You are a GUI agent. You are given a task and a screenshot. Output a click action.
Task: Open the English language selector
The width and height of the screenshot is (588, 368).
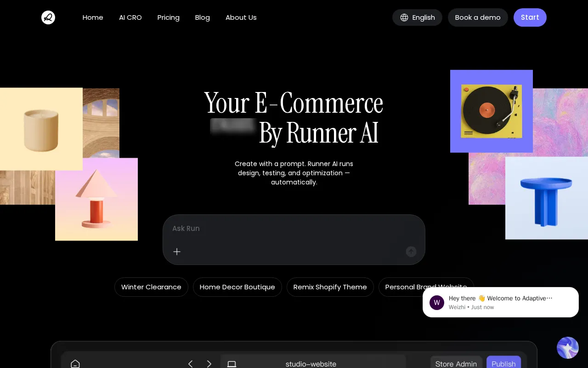point(417,17)
